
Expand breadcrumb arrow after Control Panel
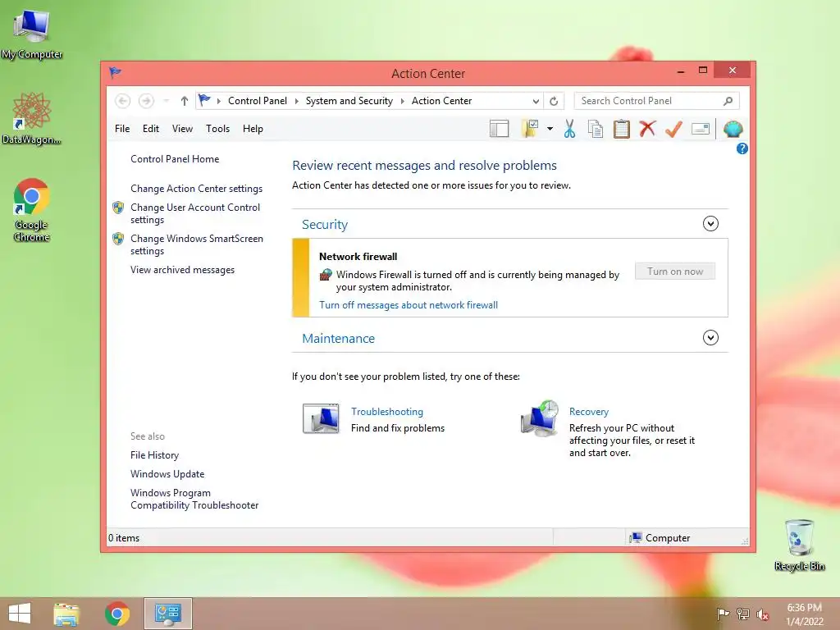[296, 101]
